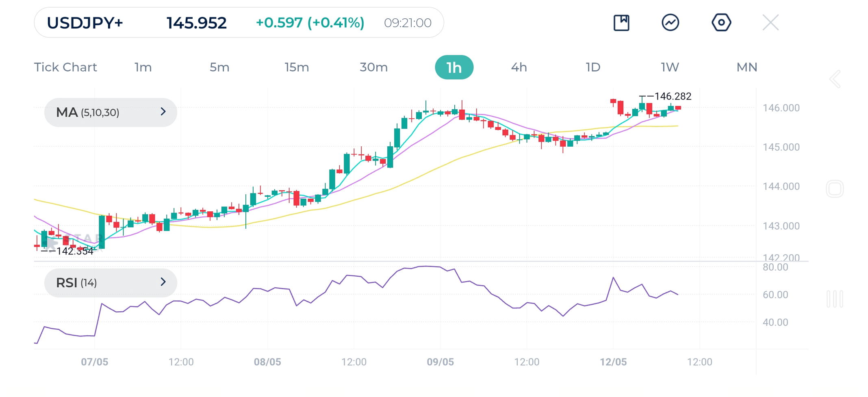Choose the 15m timeframe
This screenshot has width=868, height=397.
pyautogui.click(x=297, y=67)
